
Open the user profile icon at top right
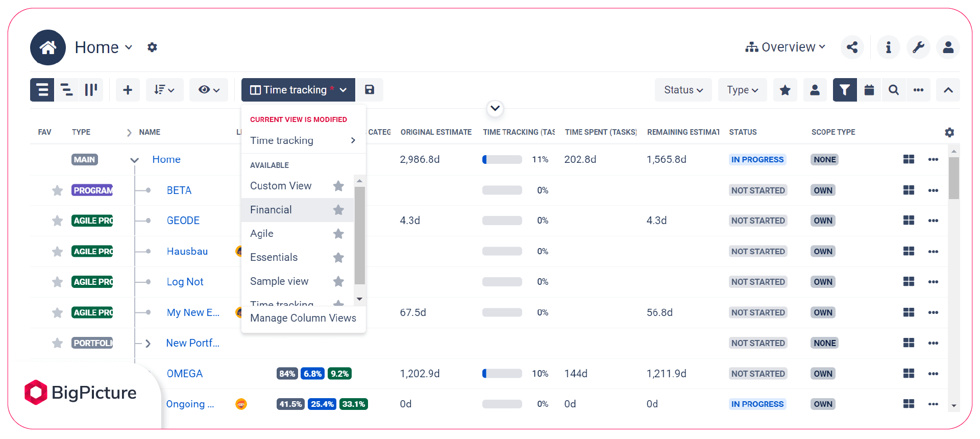coord(948,47)
